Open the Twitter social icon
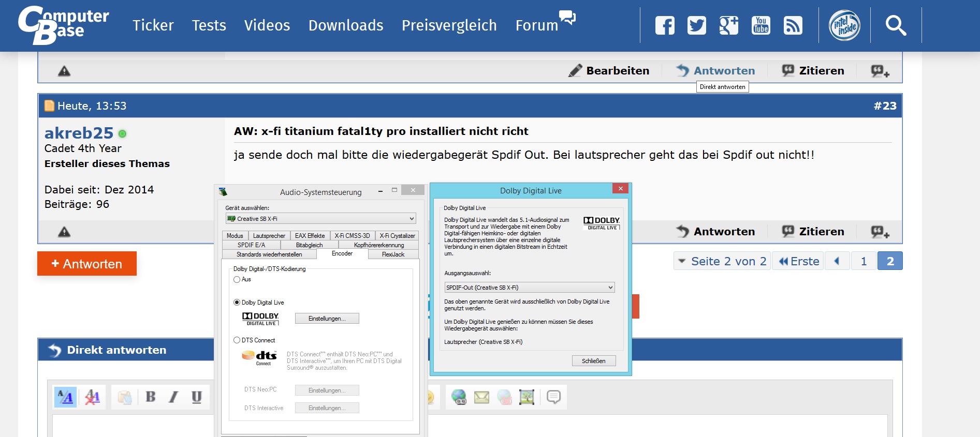Image resolution: width=980 pixels, height=437 pixels. (x=697, y=25)
